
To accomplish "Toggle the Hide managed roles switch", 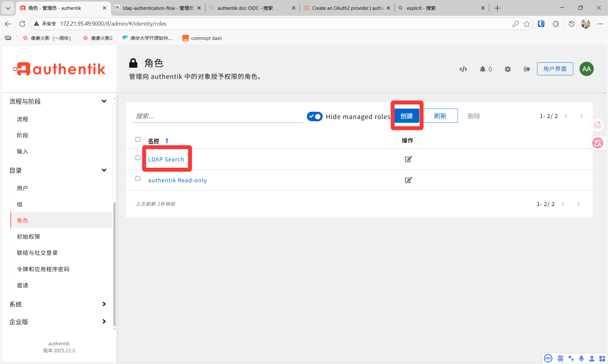I will click(x=314, y=116).
